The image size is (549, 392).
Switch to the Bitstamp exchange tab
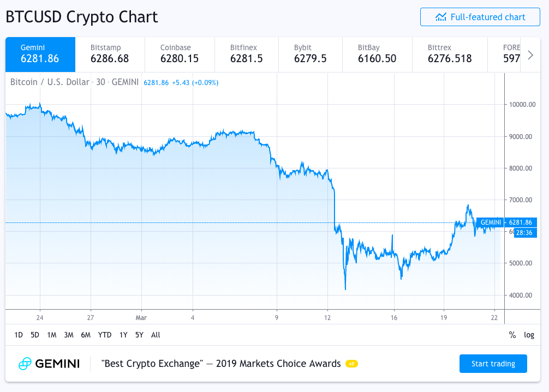(110, 54)
